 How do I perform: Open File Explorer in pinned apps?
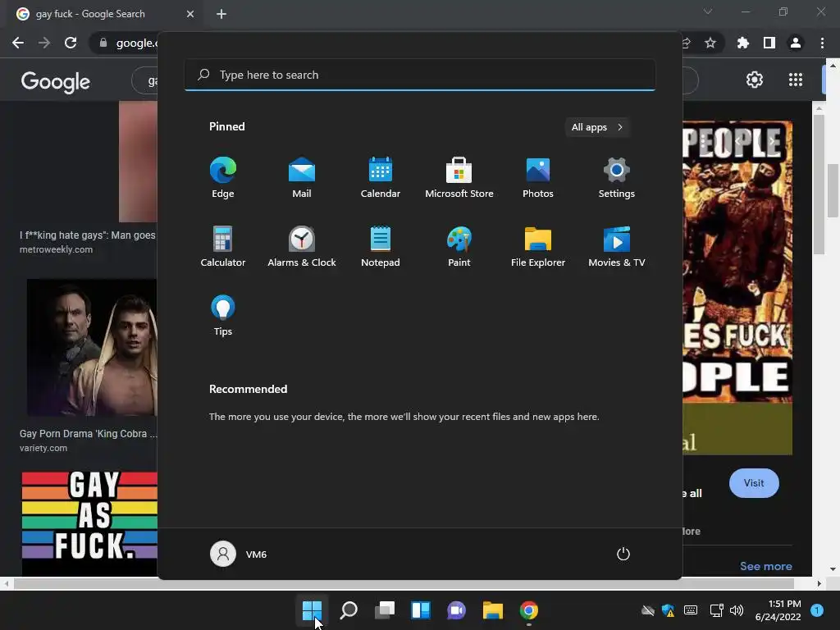click(x=538, y=246)
